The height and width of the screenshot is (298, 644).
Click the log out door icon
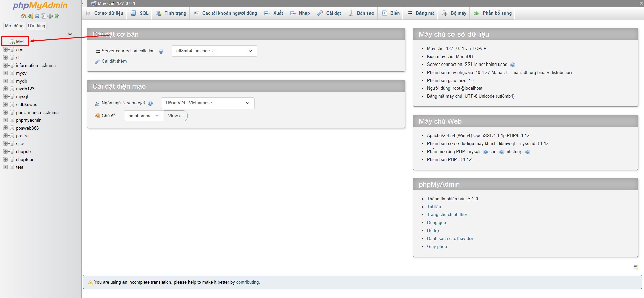point(30,16)
